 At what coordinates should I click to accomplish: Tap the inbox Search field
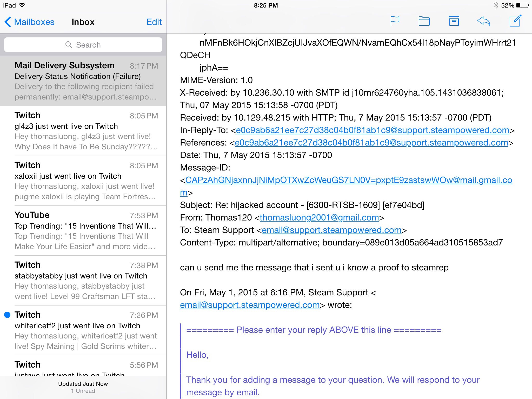tap(83, 45)
